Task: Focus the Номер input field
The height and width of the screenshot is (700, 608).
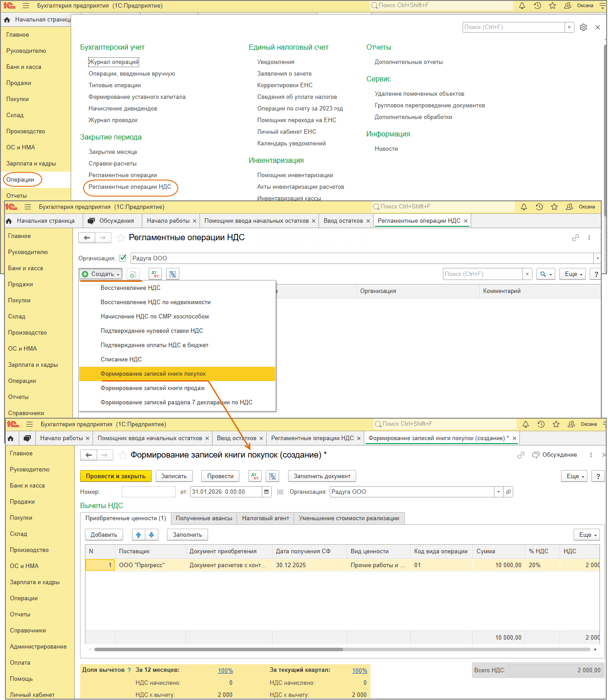Action: coord(149,492)
